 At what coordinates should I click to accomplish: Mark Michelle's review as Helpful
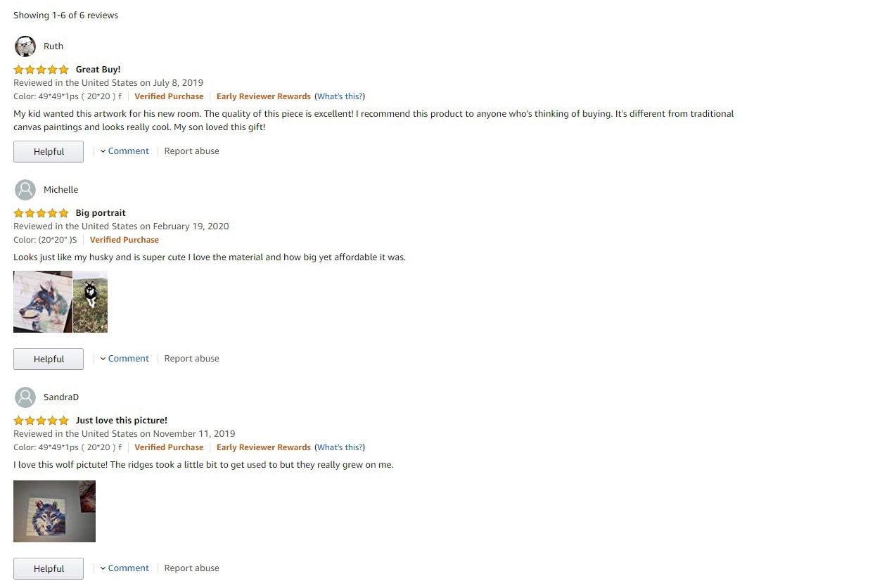[49, 359]
